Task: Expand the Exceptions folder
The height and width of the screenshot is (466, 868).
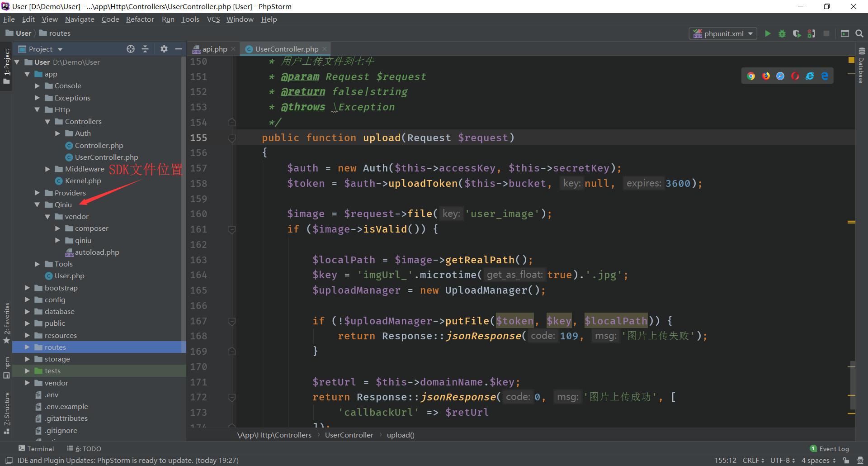Action: [38, 98]
